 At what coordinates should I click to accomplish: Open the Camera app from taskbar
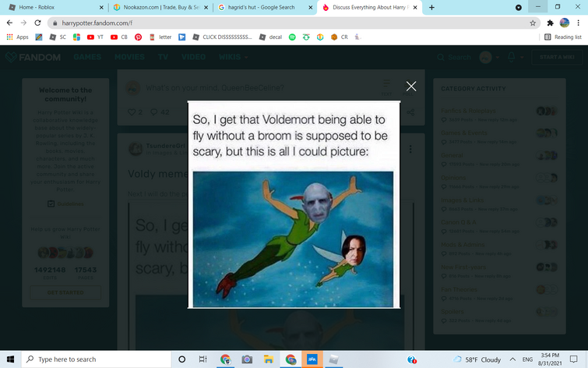pos(247,359)
